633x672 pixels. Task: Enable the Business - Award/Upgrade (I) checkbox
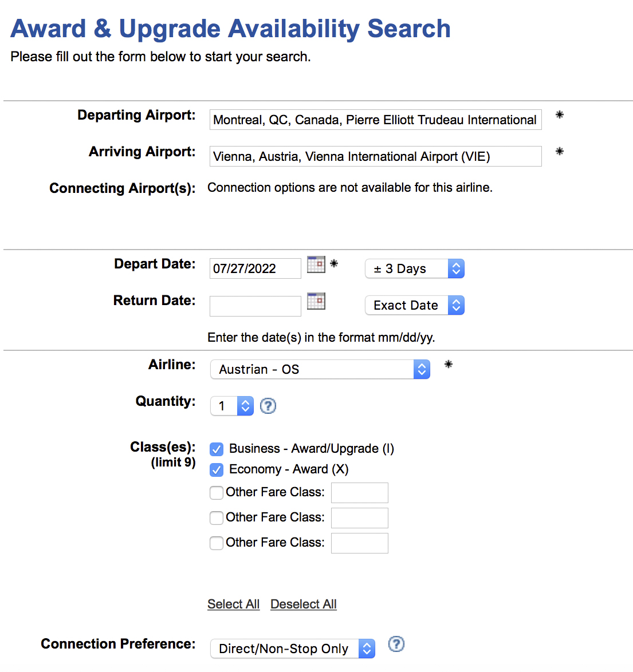point(216,449)
